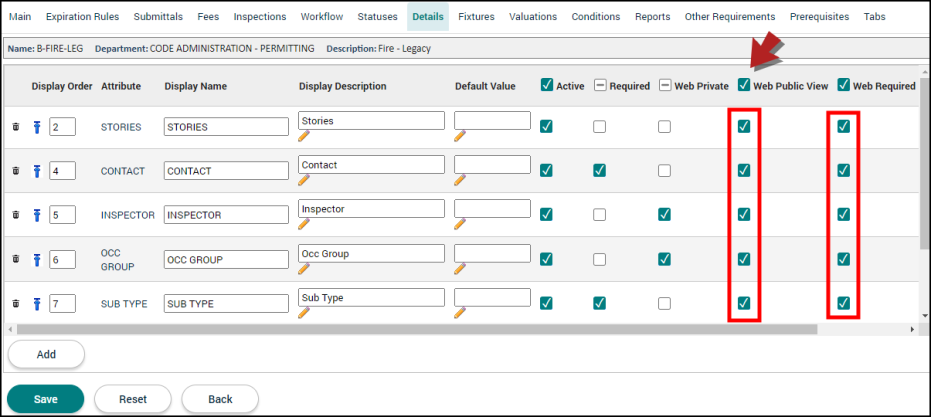Switch to the Conditions tab
The image size is (931, 417).
(596, 17)
